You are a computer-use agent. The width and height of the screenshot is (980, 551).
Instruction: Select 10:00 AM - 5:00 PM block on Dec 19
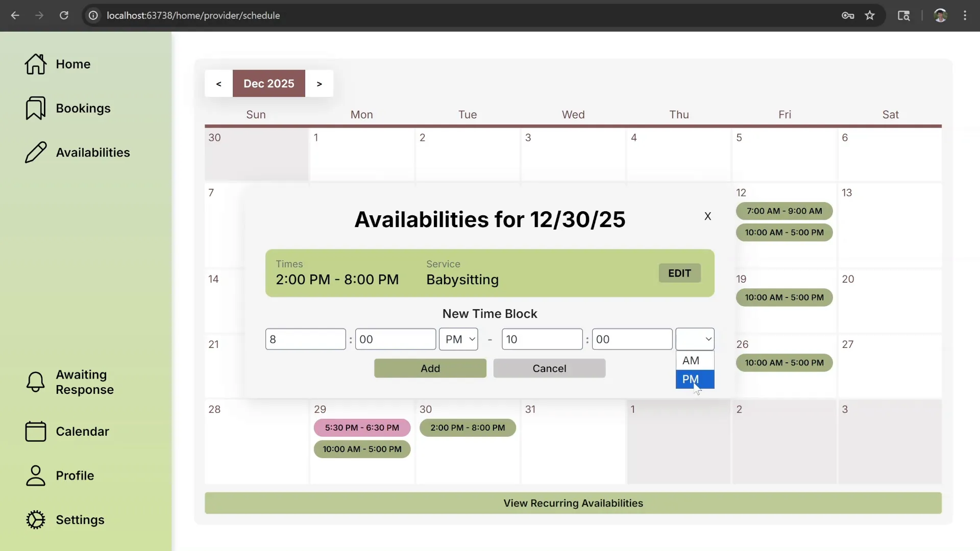(x=784, y=297)
